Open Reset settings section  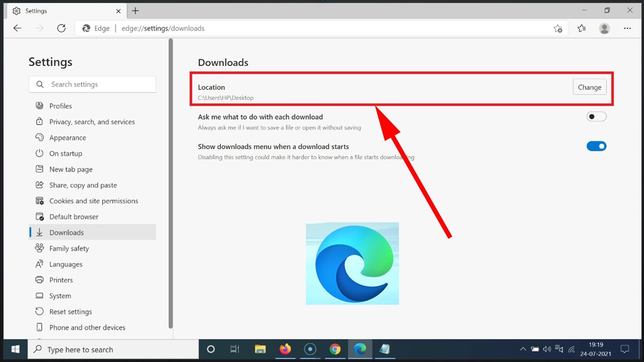tap(92, 312)
